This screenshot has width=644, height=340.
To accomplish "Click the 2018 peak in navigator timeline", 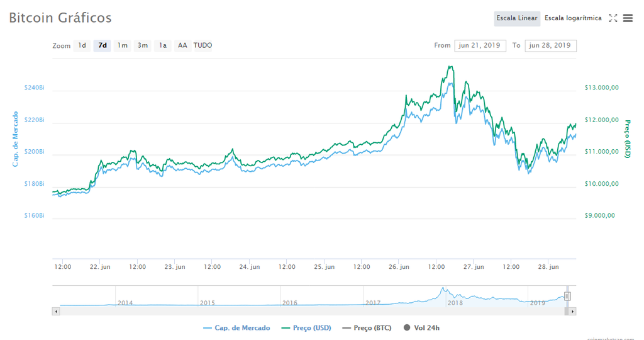I will tap(443, 288).
